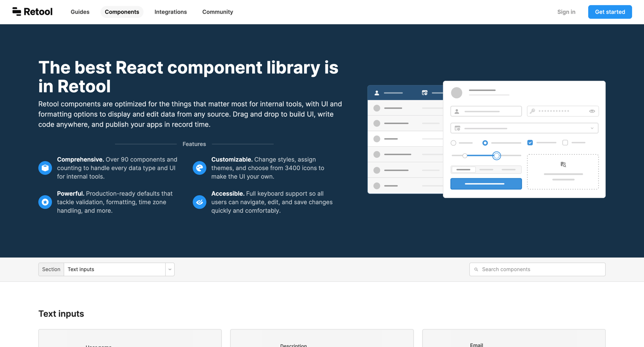This screenshot has width=644, height=347.
Task: Click the Accessible checkmark icon
Action: (199, 202)
